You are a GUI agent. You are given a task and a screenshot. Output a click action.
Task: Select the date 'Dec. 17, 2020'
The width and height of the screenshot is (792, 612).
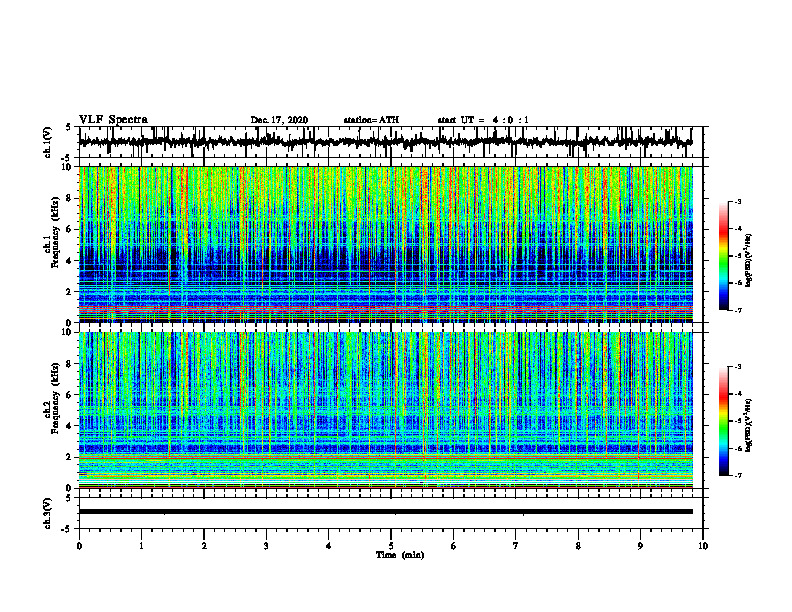(x=279, y=120)
